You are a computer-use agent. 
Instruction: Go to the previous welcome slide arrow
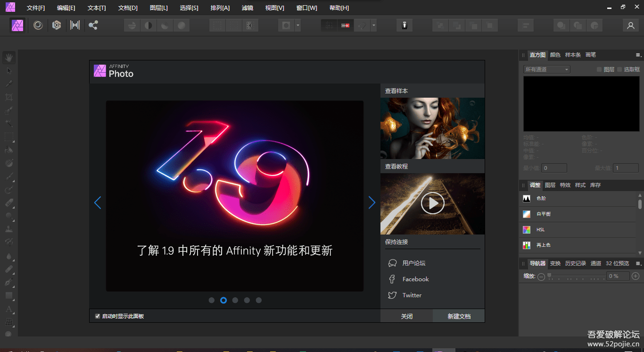(98, 203)
